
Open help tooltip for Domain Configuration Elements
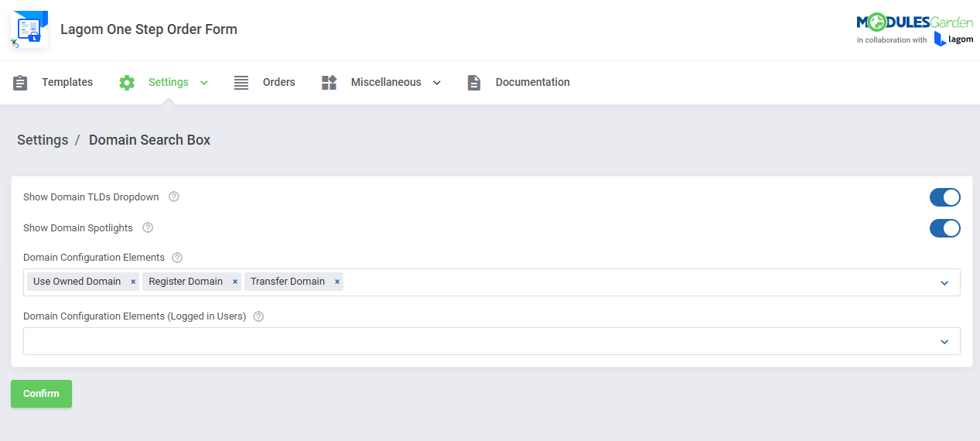pyautogui.click(x=177, y=257)
